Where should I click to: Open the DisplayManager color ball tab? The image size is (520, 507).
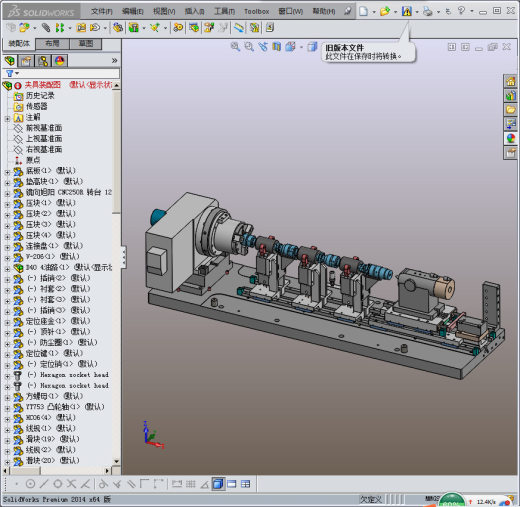59,61
